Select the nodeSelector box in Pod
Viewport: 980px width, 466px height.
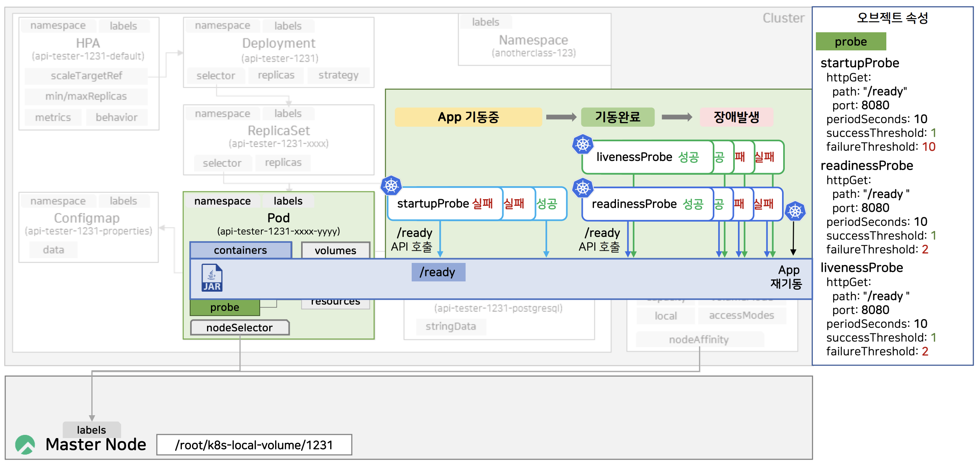pyautogui.click(x=240, y=327)
